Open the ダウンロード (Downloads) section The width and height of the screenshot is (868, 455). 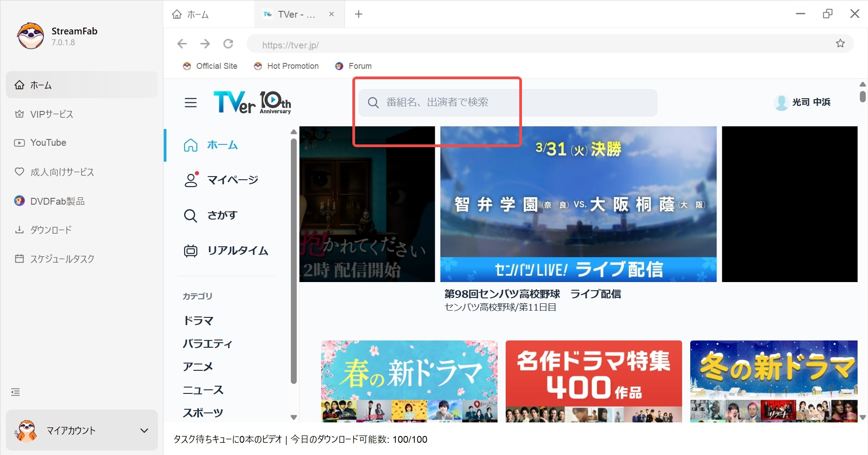point(50,230)
